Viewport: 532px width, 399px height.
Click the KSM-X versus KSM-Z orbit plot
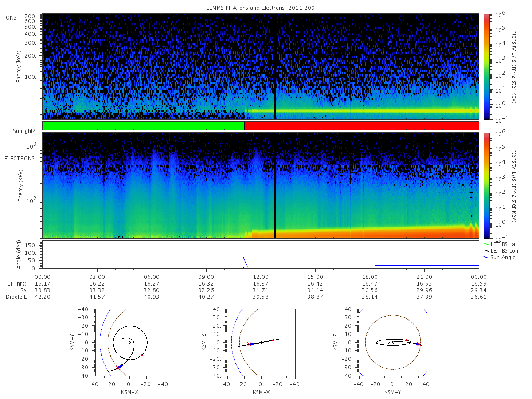coord(261,342)
